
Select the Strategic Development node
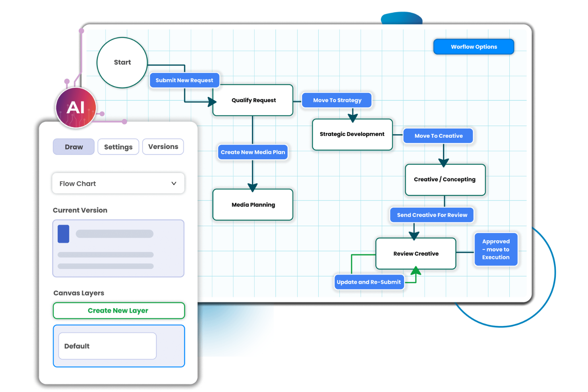click(x=352, y=134)
